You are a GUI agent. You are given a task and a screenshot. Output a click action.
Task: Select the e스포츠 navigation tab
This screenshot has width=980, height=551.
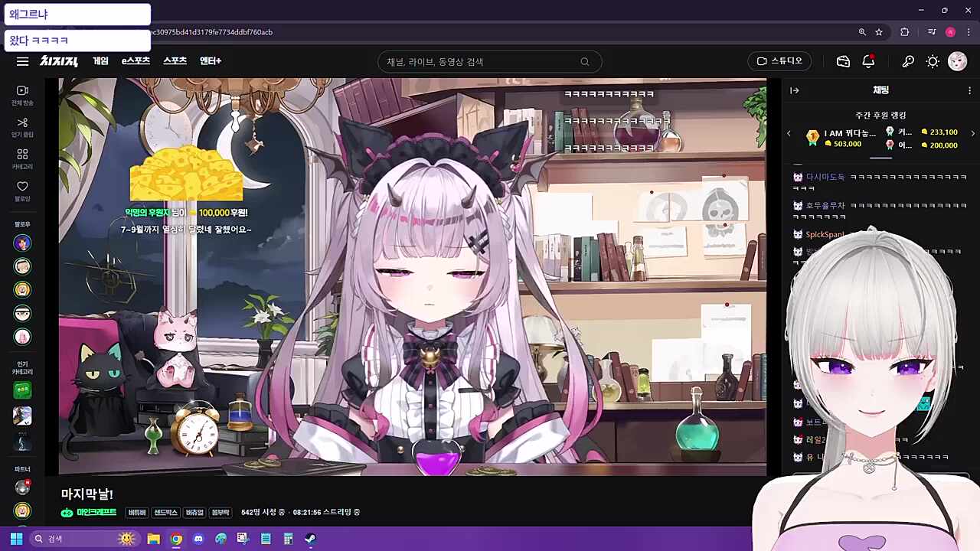pos(136,61)
